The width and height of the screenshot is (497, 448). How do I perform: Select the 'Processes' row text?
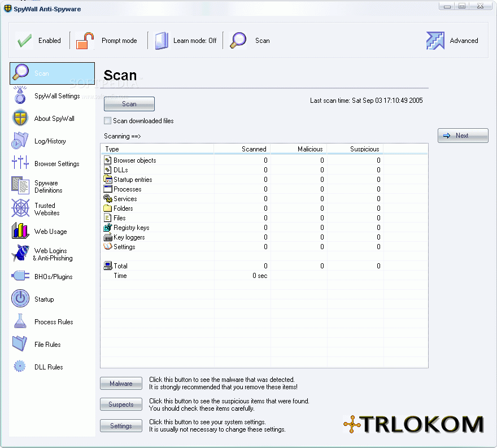pyautogui.click(x=128, y=189)
